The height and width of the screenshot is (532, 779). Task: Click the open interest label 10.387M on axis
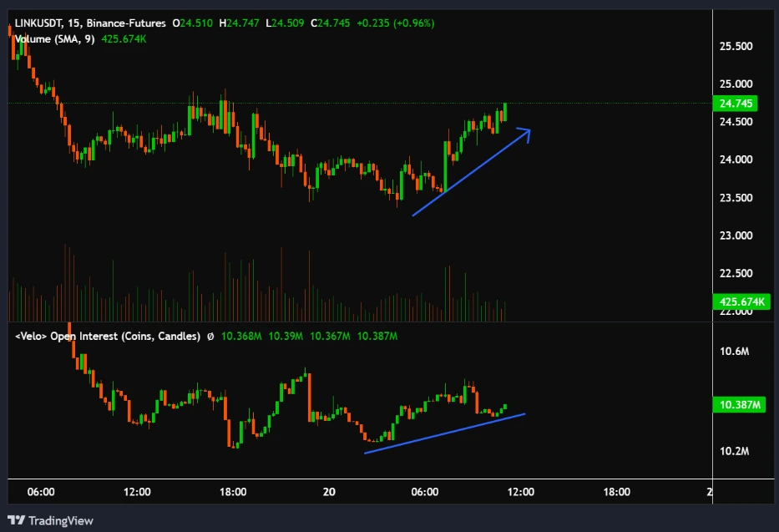click(739, 404)
